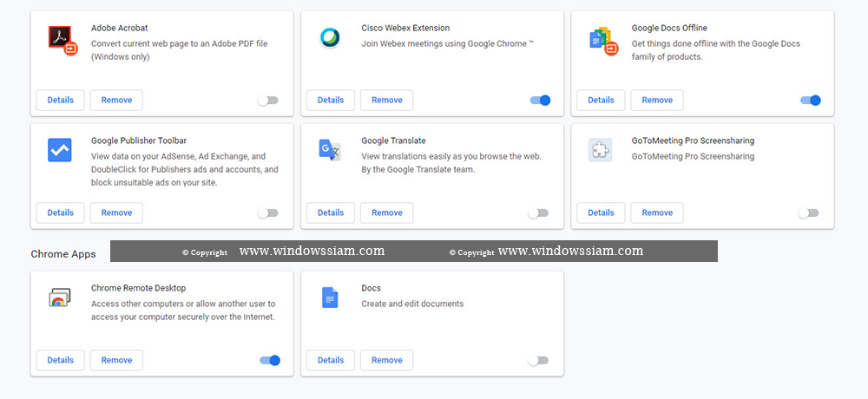Open Details for the Docs app

(331, 360)
